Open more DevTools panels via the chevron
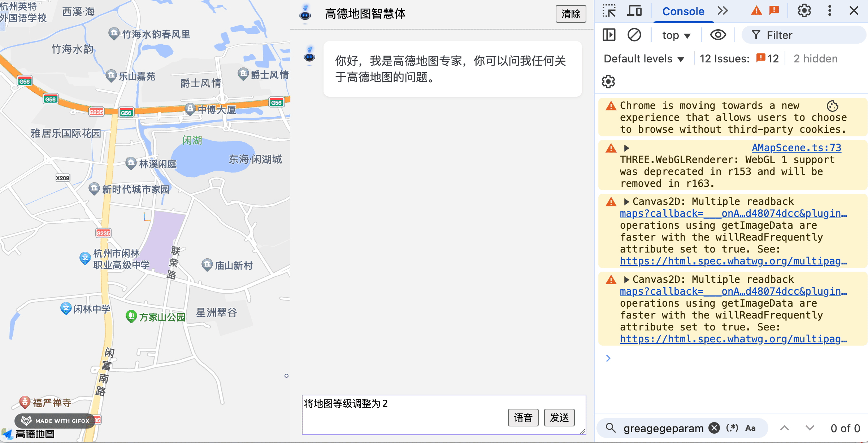The width and height of the screenshot is (868, 443). coord(723,11)
